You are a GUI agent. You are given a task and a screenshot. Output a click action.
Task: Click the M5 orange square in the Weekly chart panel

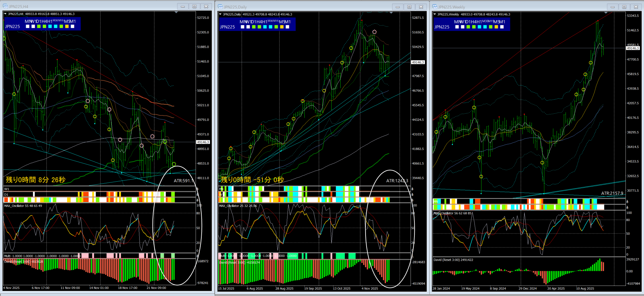click(x=496, y=27)
